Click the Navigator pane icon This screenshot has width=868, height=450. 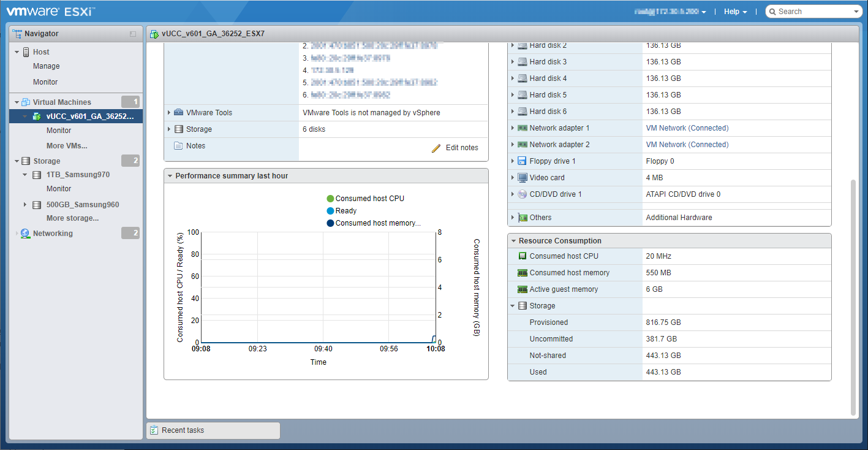[x=17, y=34]
